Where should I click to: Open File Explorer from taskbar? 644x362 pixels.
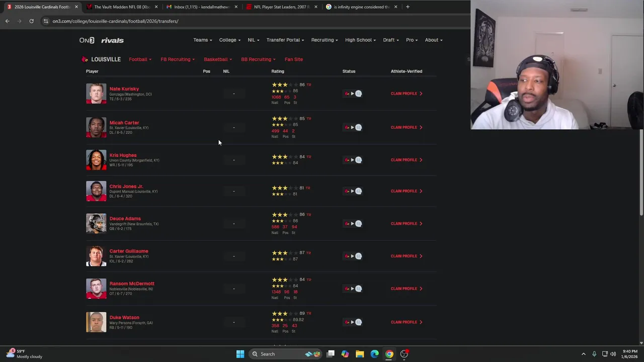tap(360, 354)
